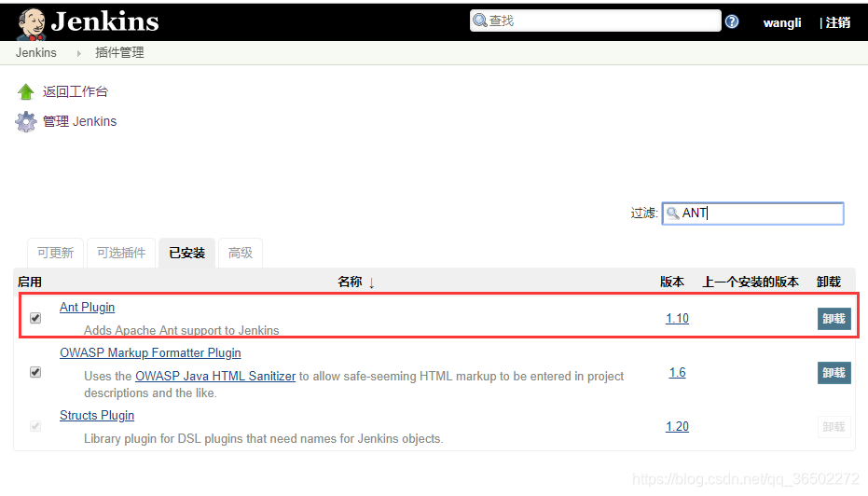The image size is (868, 496).
Task: Click OWASP plugin version 1.6 link
Action: (677, 373)
